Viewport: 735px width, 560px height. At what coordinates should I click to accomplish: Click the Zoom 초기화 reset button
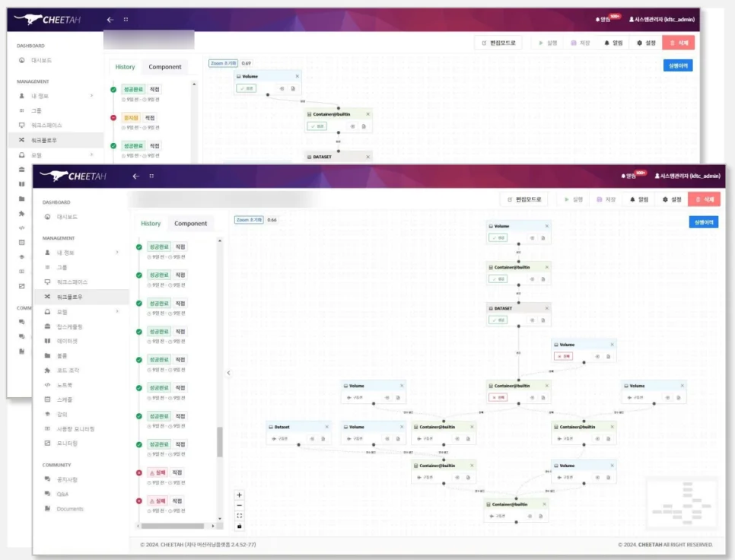pos(249,220)
